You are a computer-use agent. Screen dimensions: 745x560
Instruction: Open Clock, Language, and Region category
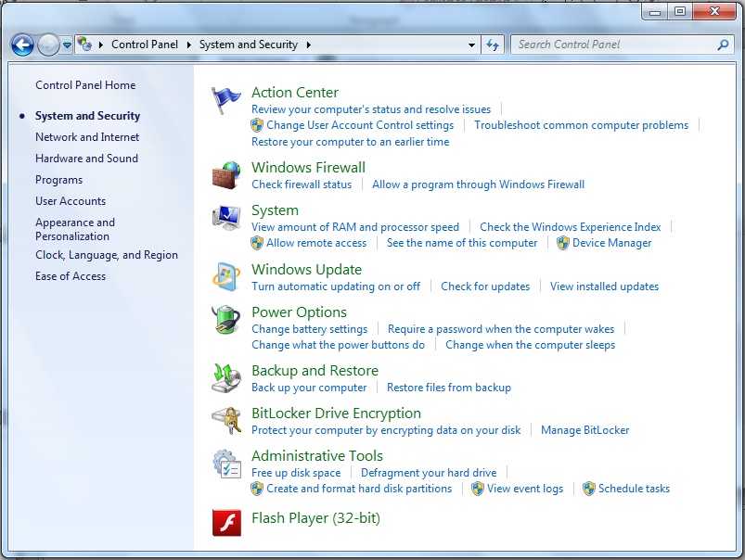click(x=107, y=255)
